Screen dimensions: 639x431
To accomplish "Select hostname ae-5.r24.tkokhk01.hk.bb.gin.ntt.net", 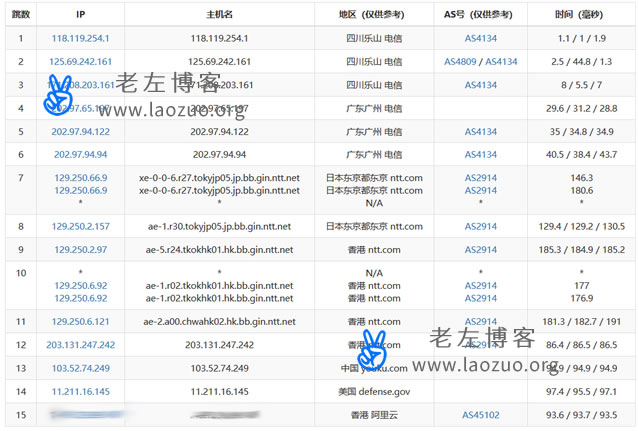I will click(219, 249).
